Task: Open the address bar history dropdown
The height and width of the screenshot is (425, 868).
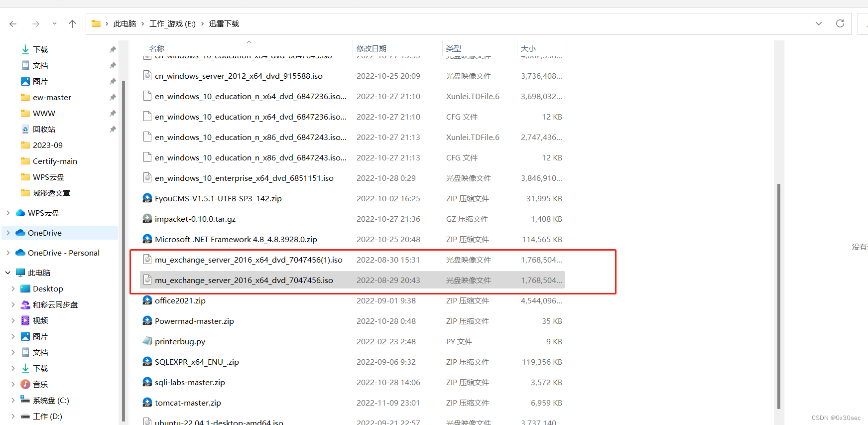Action: click(818, 23)
